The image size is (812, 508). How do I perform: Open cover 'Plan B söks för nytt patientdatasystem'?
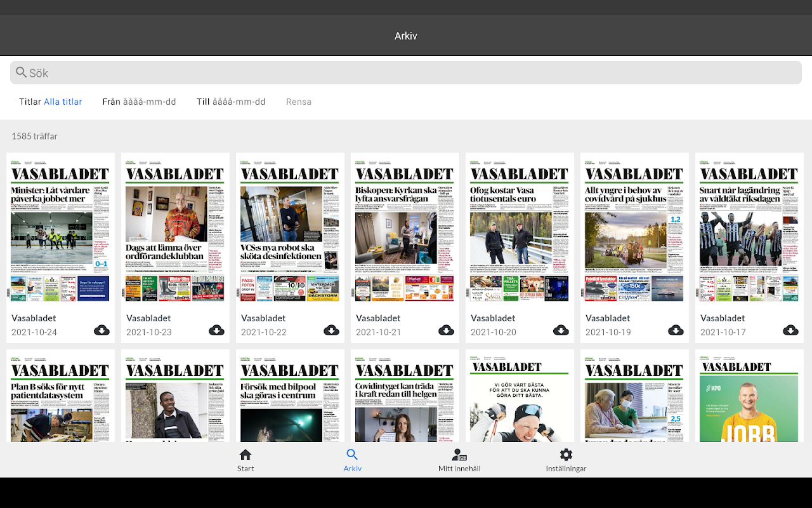(60, 398)
